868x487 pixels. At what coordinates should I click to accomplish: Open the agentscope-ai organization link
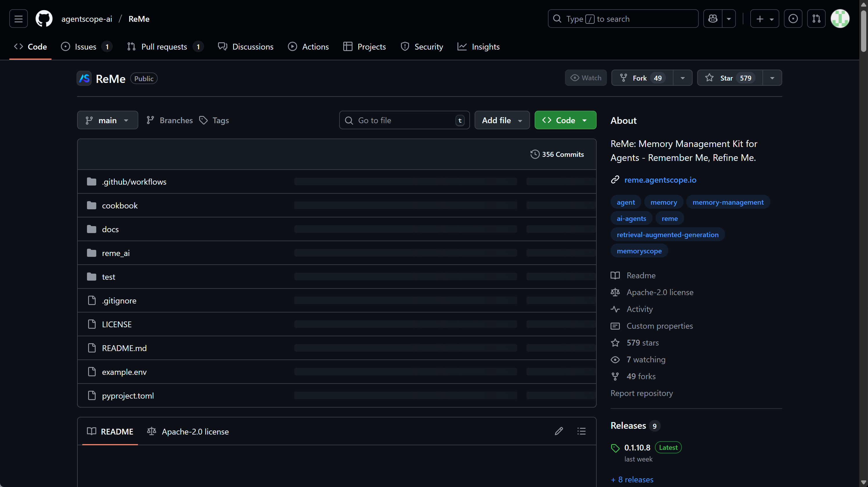click(x=87, y=19)
